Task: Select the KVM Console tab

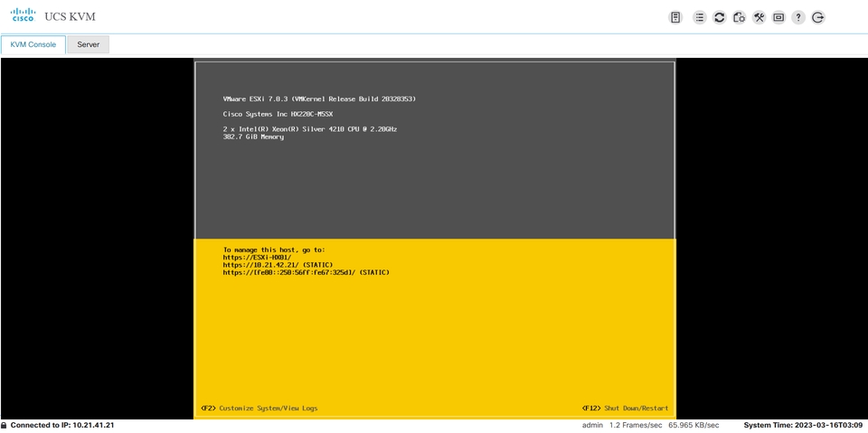Action: [33, 44]
